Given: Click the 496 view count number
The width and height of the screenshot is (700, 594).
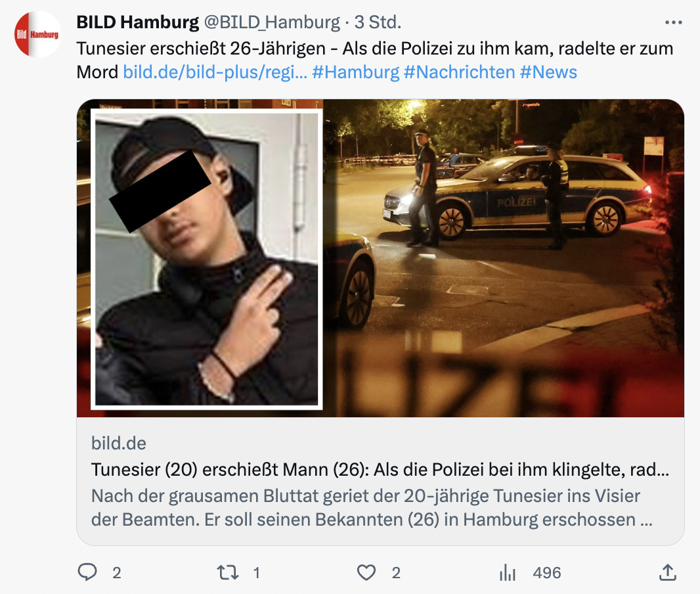Looking at the screenshot, I should click(547, 572).
